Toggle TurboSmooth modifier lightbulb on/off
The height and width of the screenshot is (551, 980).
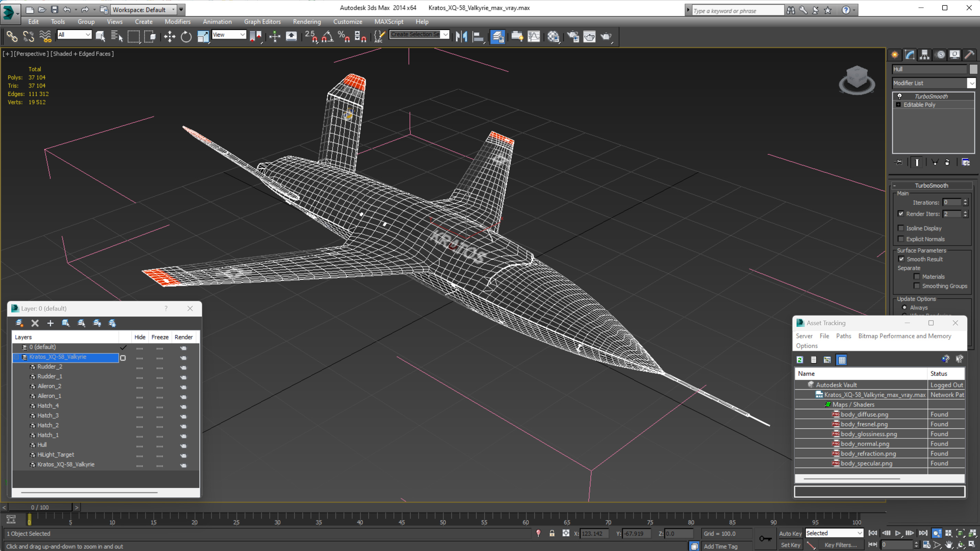[899, 96]
